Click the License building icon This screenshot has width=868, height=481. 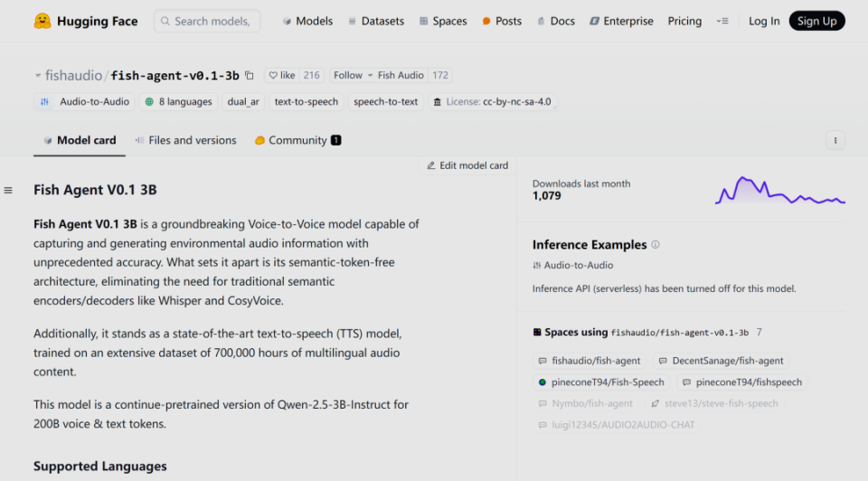click(438, 102)
